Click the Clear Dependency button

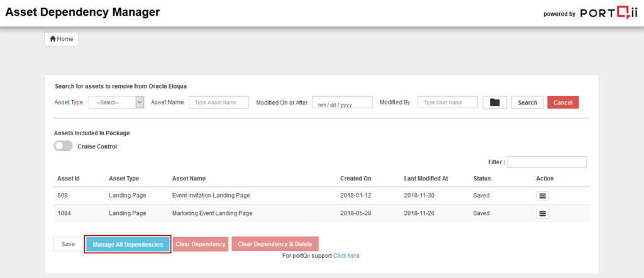pos(201,244)
